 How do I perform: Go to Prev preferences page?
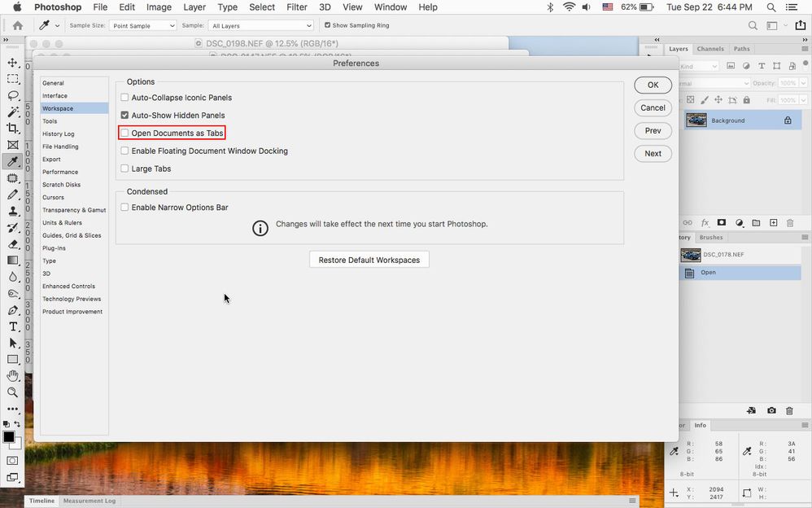pos(653,130)
